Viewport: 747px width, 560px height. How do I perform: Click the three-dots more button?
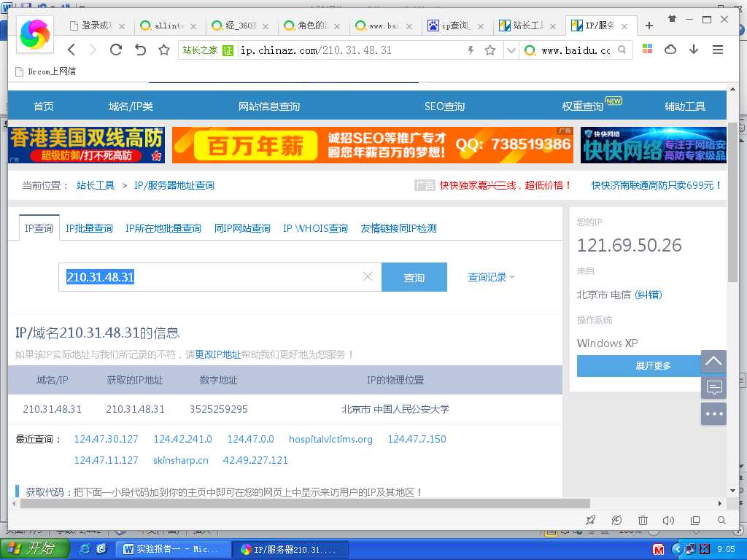tap(713, 413)
